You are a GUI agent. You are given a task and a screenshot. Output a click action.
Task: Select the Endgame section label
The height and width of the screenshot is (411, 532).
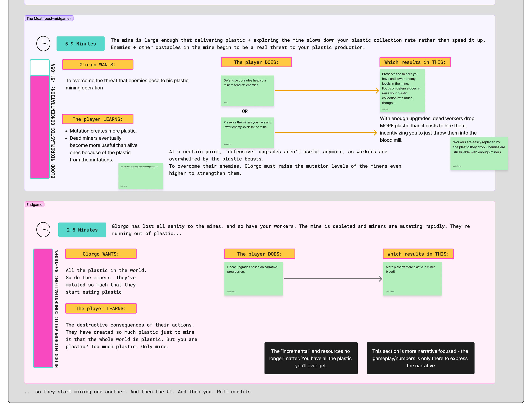(34, 204)
